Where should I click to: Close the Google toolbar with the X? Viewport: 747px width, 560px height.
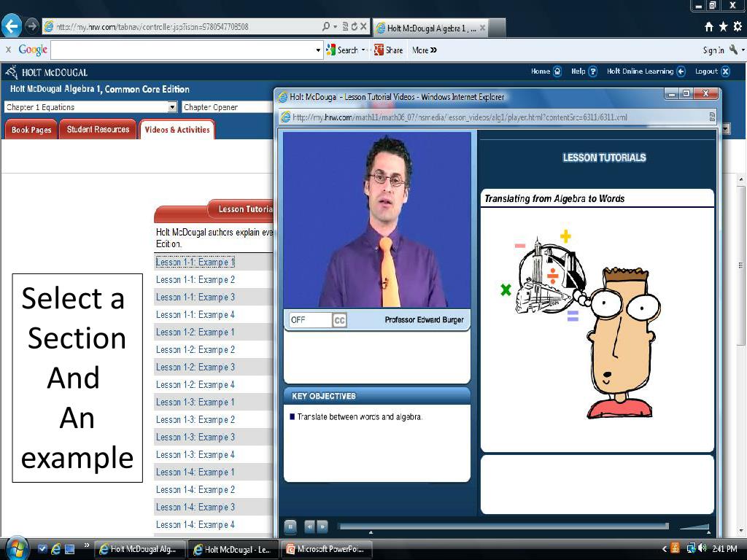coord(8,50)
